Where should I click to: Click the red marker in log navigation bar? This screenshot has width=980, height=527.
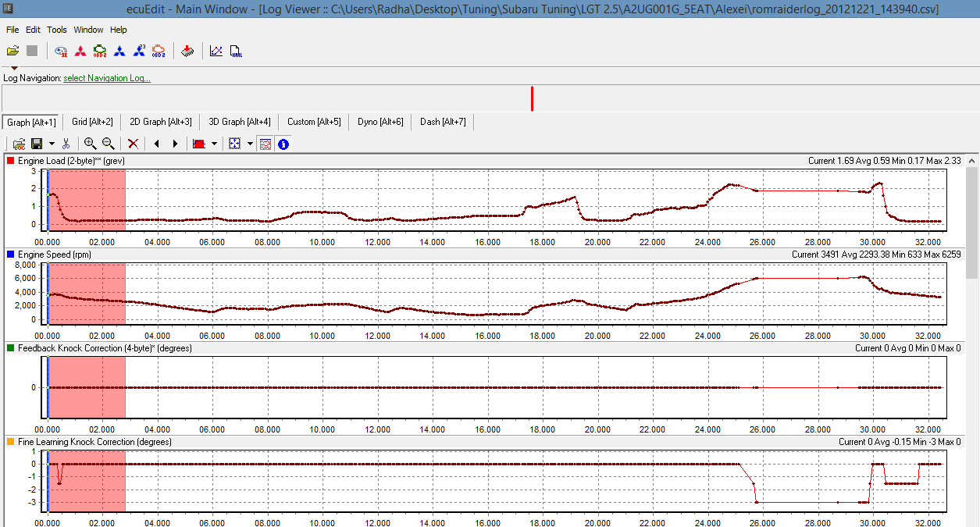coord(532,99)
